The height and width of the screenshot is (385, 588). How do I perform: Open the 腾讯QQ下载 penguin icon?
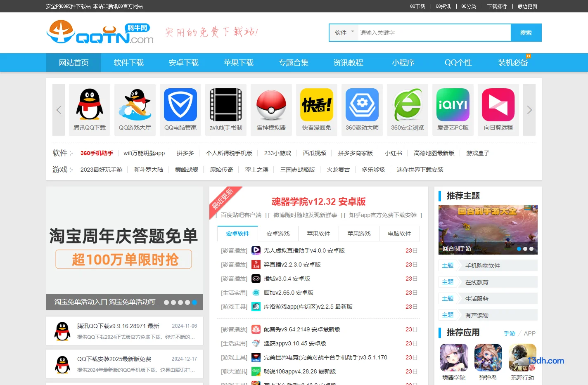pyautogui.click(x=90, y=105)
